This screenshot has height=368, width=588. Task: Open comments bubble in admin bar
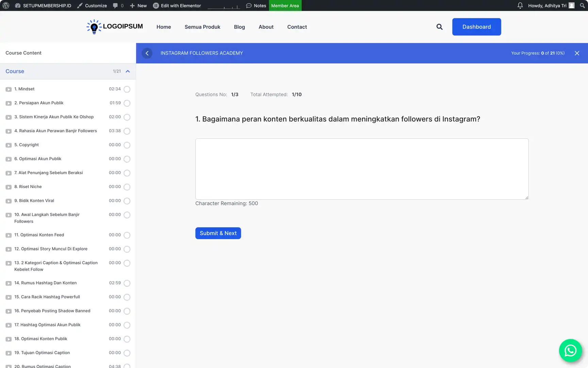point(118,5)
